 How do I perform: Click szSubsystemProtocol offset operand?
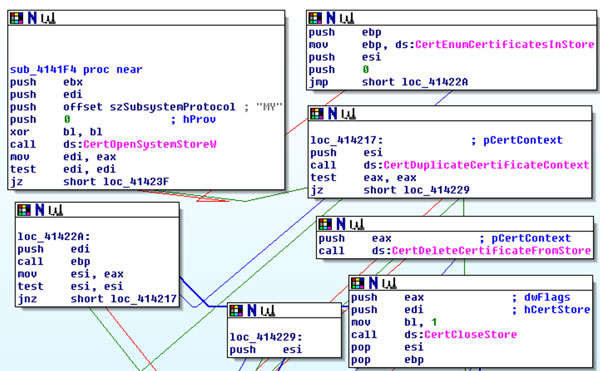coord(173,107)
